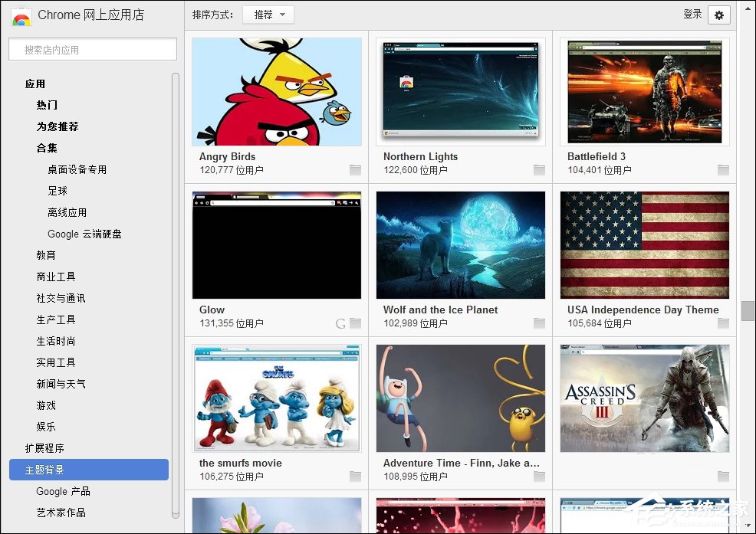The image size is (756, 534).
Task: Click the 登录 sign-in link
Action: tap(692, 14)
